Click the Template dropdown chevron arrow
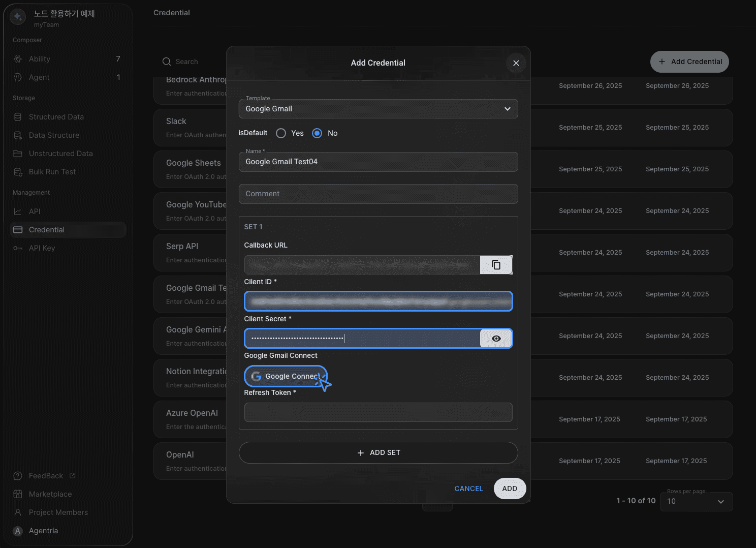This screenshot has height=548, width=756. coord(507,109)
